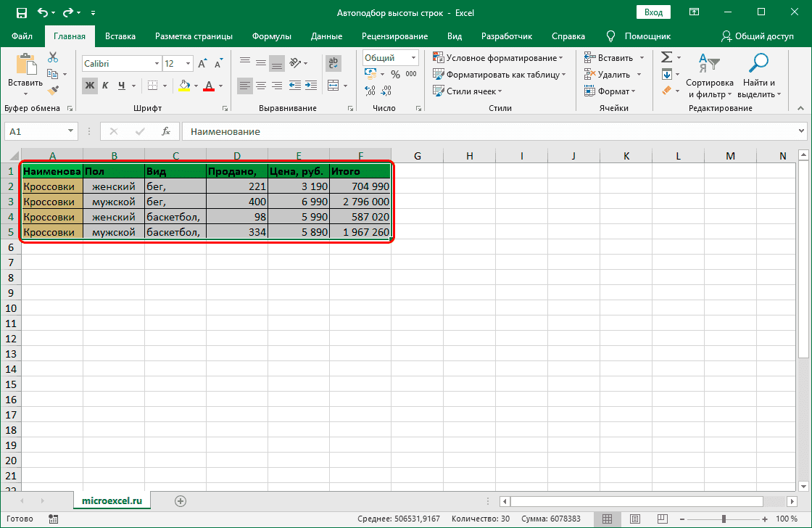The width and height of the screenshot is (812, 528).
Task: Click the microexcel.ru sheet tab
Action: point(112,500)
